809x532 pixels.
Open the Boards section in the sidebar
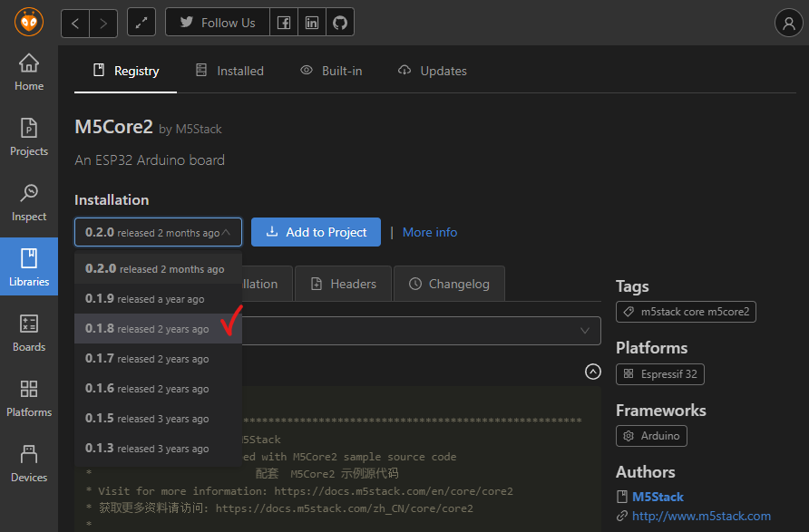click(28, 333)
